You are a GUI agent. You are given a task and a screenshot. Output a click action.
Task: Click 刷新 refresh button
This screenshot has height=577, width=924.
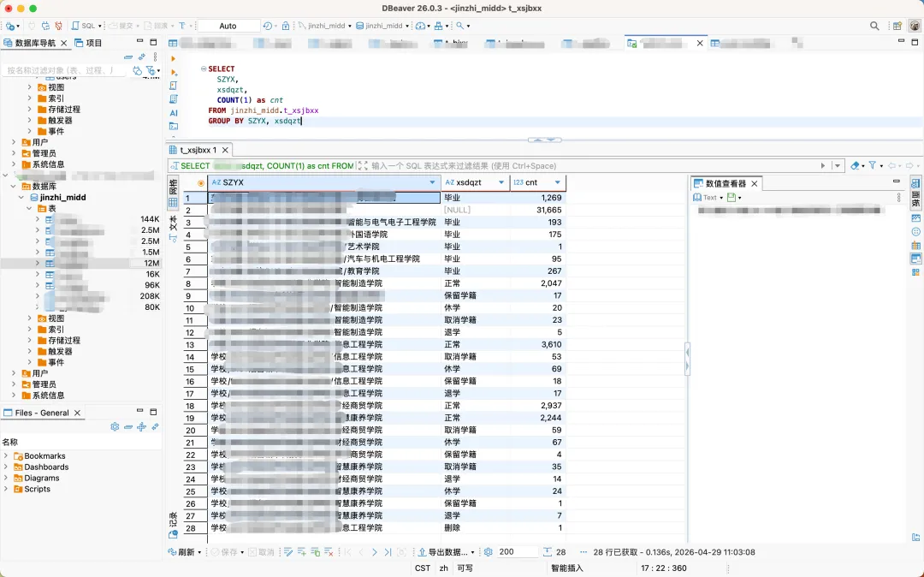point(182,552)
